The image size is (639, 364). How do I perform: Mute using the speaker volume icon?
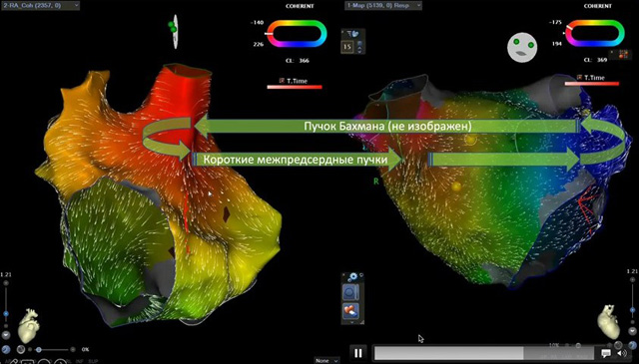click(x=622, y=353)
